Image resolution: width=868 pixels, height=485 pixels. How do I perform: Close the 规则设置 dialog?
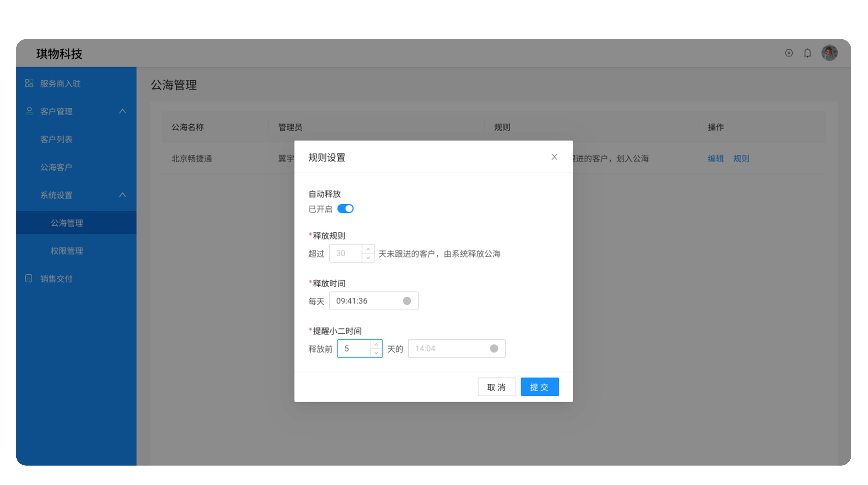point(554,157)
